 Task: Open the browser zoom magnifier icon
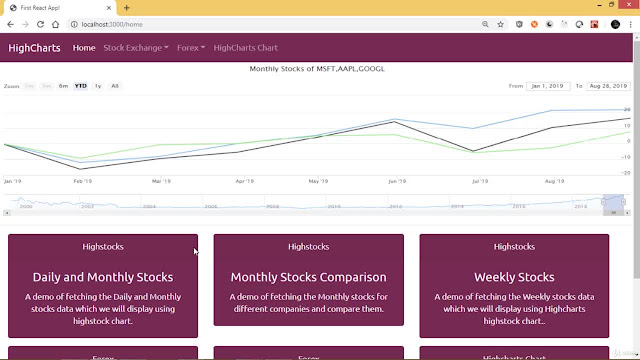485,24
